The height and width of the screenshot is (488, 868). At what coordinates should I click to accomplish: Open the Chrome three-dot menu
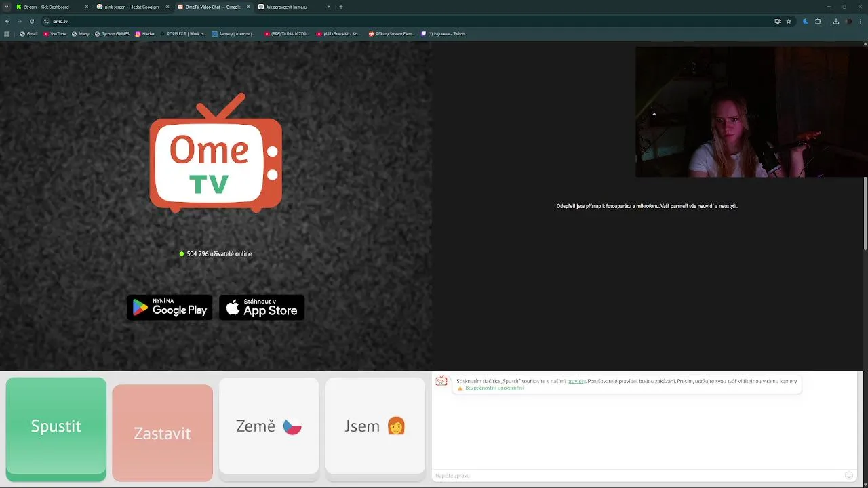(x=861, y=21)
